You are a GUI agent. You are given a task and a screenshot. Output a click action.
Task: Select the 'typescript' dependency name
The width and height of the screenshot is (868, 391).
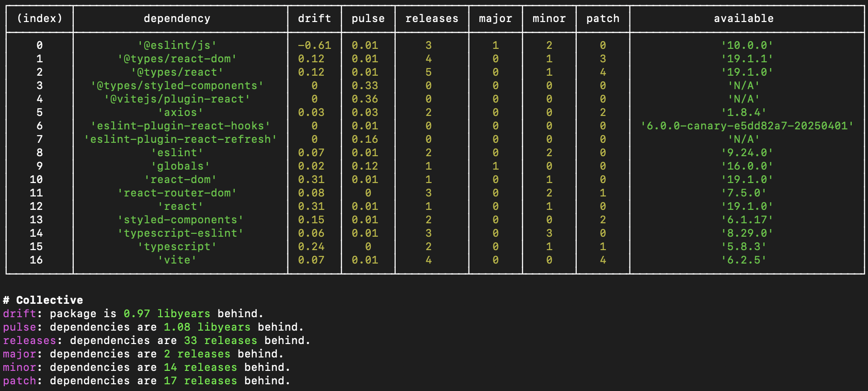click(x=177, y=247)
